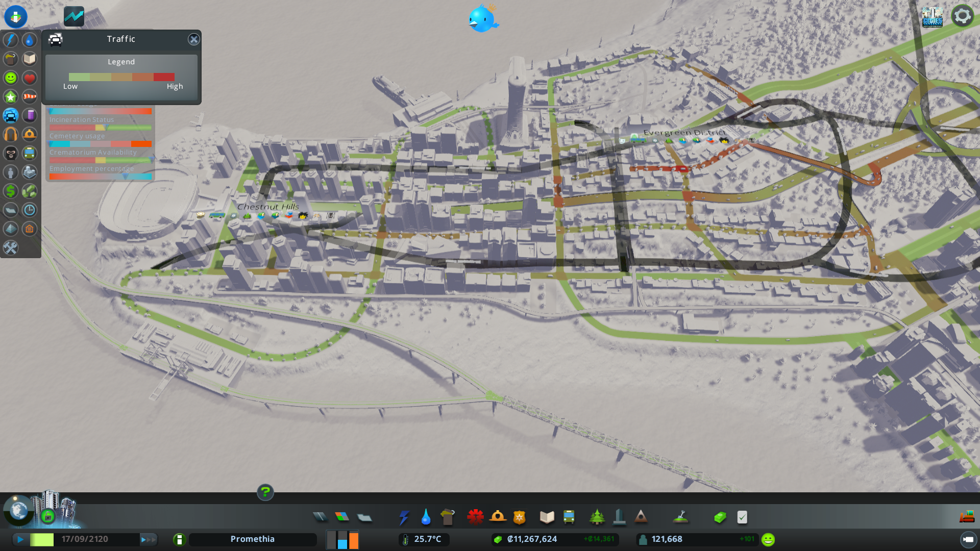Open the Roads build menu

coord(320,517)
